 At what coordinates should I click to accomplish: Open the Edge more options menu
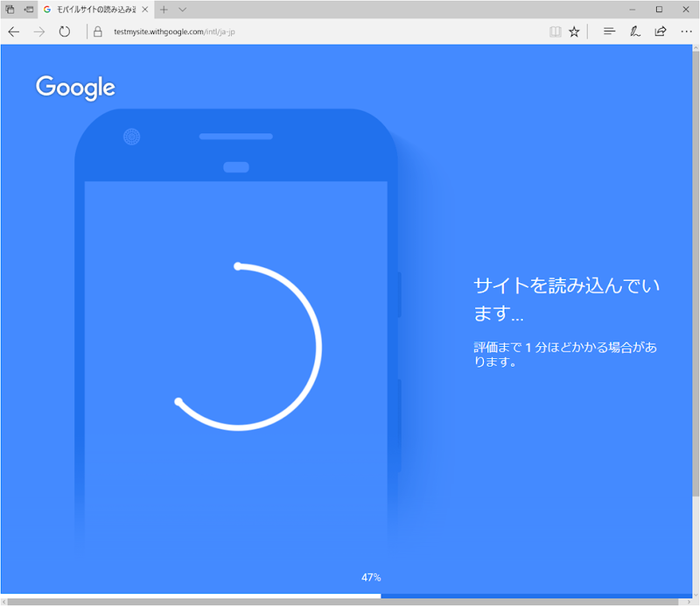click(x=686, y=32)
